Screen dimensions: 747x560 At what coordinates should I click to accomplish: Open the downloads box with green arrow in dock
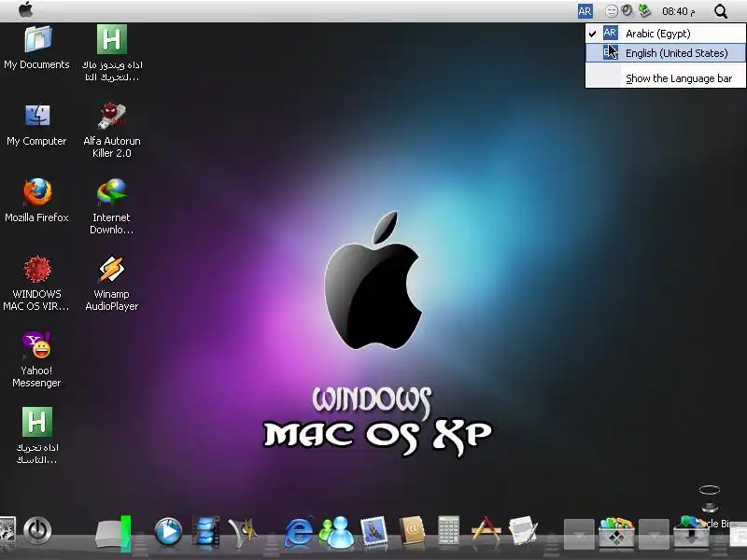coord(691,532)
